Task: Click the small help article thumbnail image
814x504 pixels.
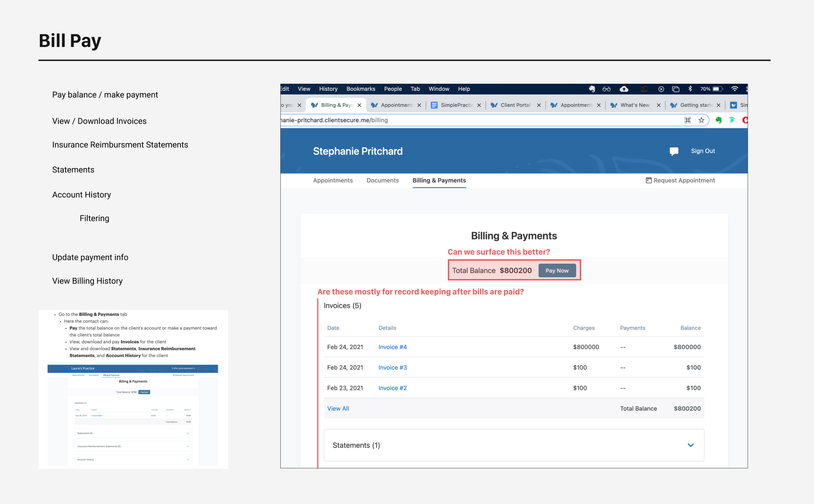Action: point(133,389)
